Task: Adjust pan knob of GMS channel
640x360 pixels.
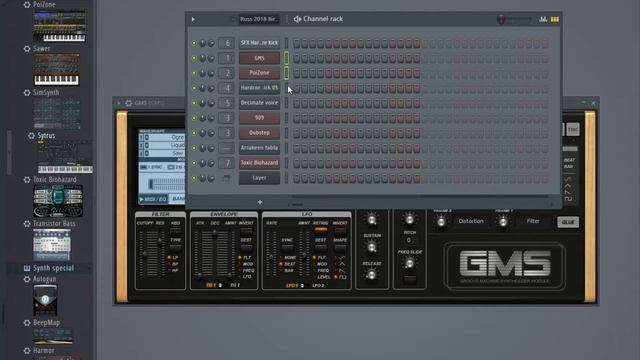Action: pyautogui.click(x=202, y=58)
